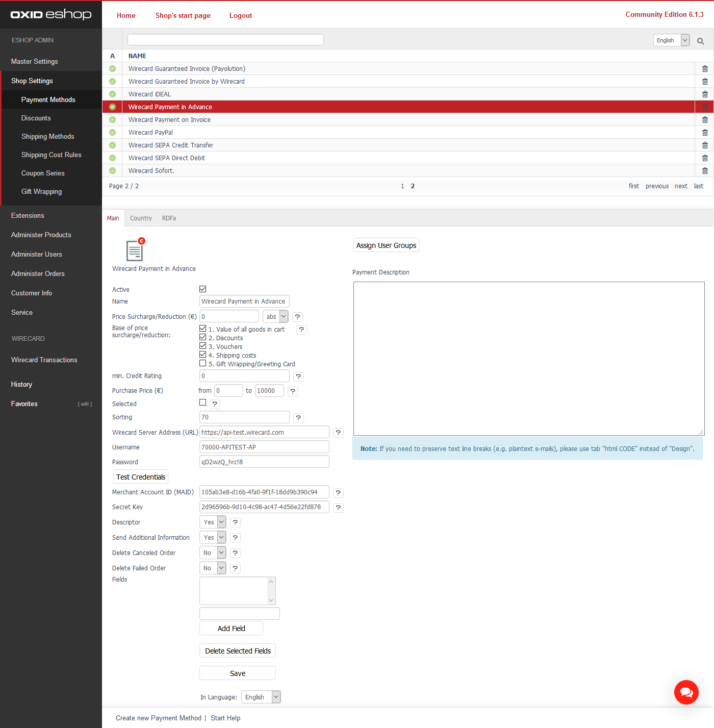The height and width of the screenshot is (728, 714).
Task: Open Send Additional Information dropdown
Action: pos(213,538)
